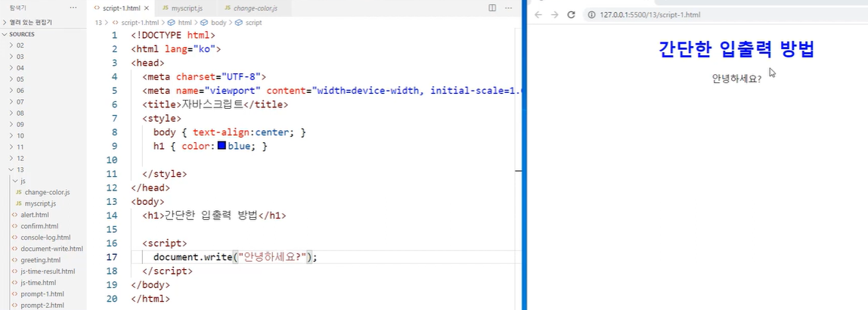This screenshot has height=310, width=868.
Task: Open editor more actions ellipsis menu
Action: point(508,8)
